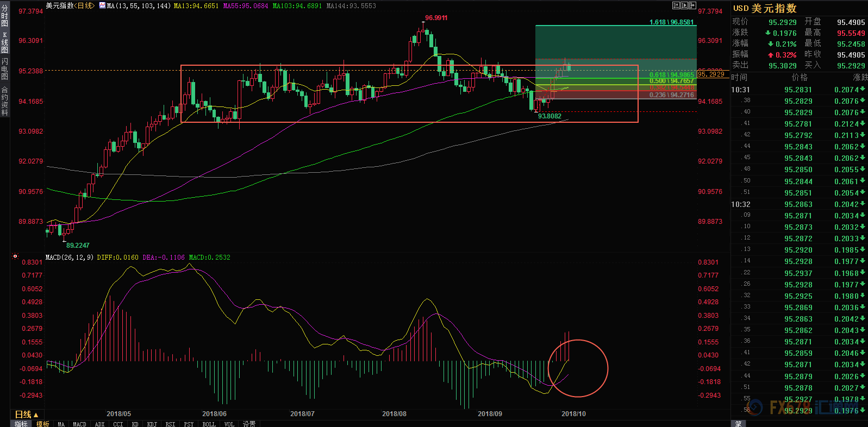Click MACD(26,12,9) parameters label
Image resolution: width=868 pixels, height=427 pixels.
(x=69, y=258)
